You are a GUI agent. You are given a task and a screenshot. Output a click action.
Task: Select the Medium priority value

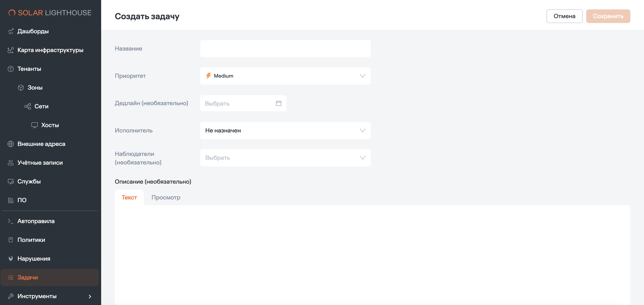(223, 76)
